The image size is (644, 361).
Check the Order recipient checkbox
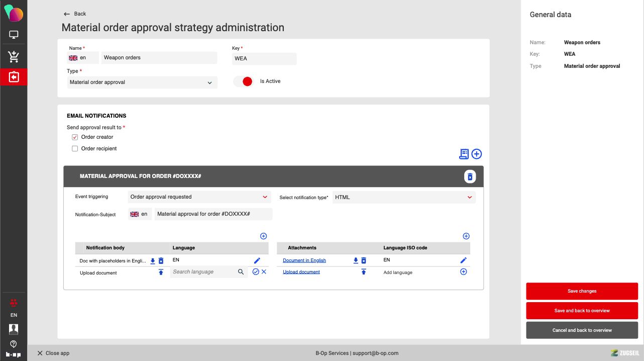pyautogui.click(x=75, y=149)
